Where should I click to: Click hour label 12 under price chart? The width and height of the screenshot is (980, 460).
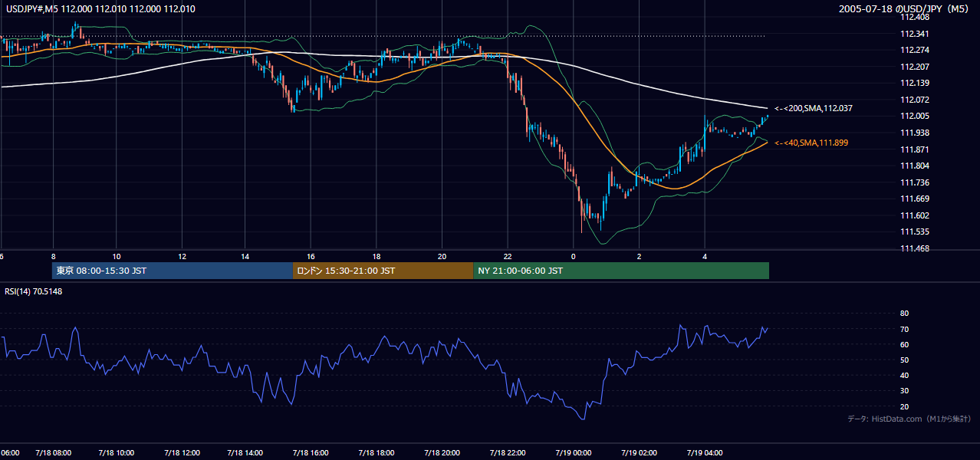[182, 256]
